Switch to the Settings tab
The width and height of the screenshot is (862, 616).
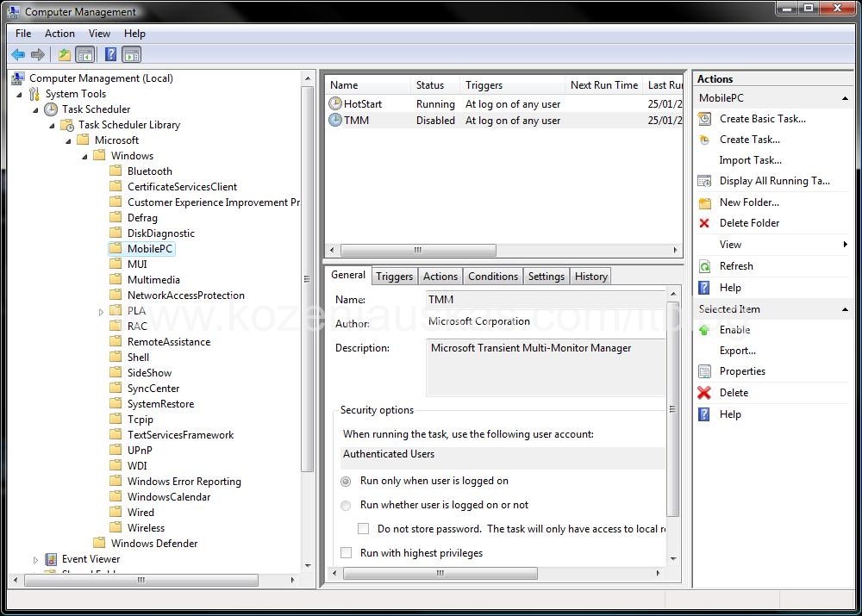546,277
